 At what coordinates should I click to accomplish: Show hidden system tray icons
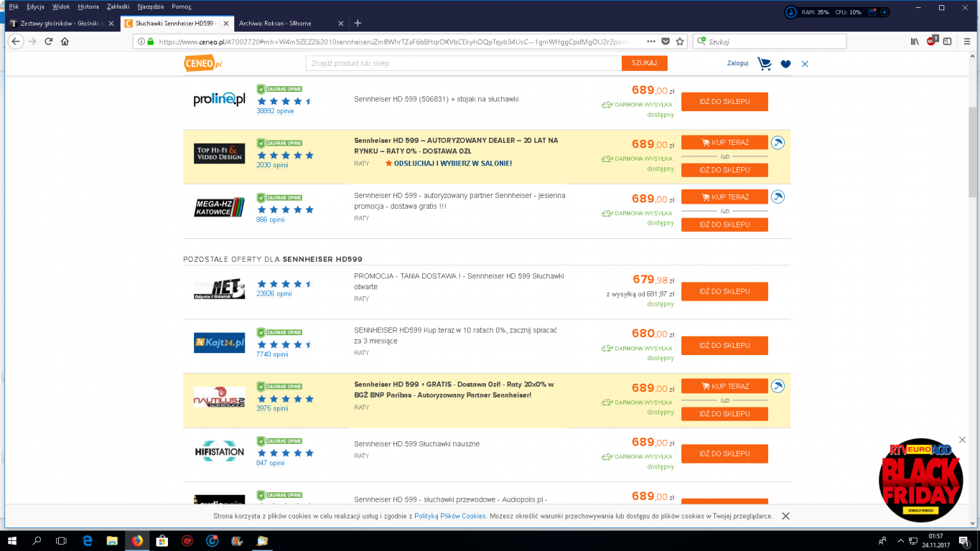click(901, 540)
